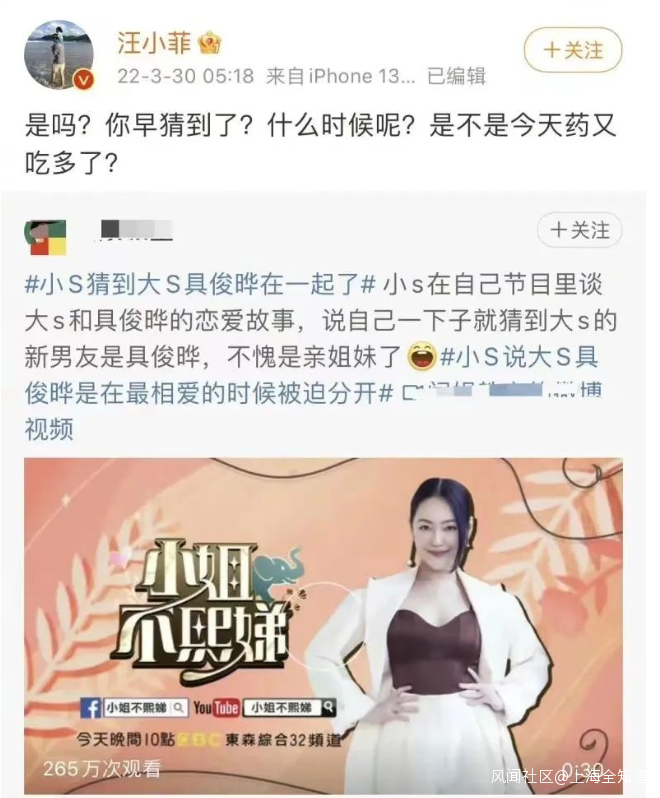Tap the 265万次观看 view count
Image resolution: width=660 pixels, height=798 pixels.
[x=102, y=768]
